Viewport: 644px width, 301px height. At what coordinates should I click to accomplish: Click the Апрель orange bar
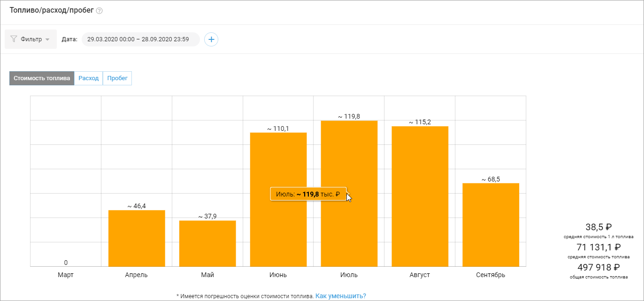(137, 238)
